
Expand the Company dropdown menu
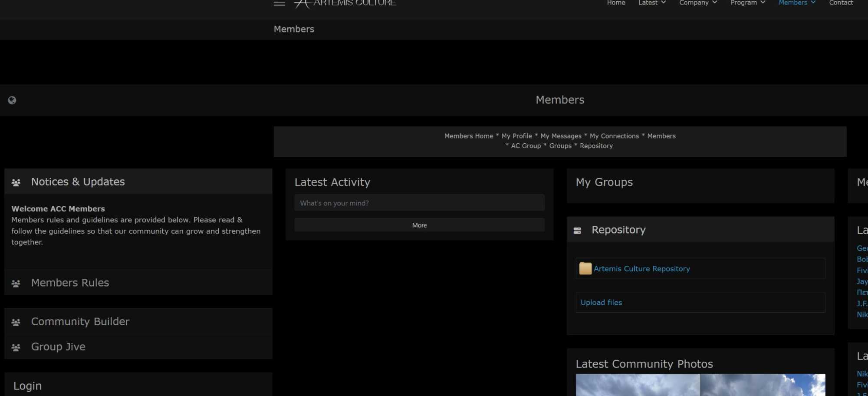tap(698, 3)
